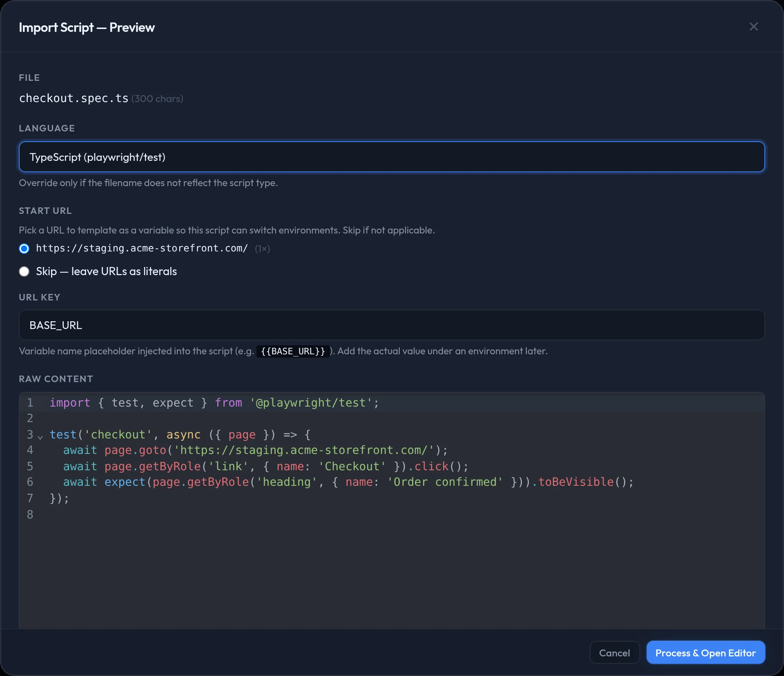Image resolution: width=784 pixels, height=676 pixels.
Task: Click the LANGUAGE section label
Action: coord(47,128)
